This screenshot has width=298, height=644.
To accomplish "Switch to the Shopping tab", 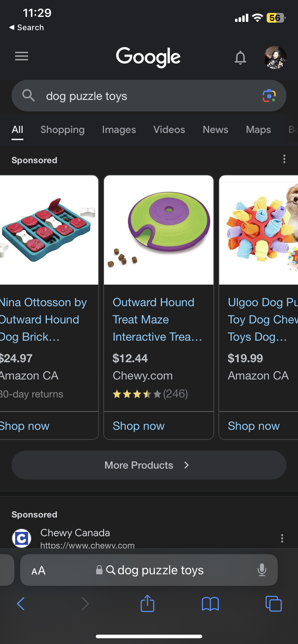I will pyautogui.click(x=62, y=130).
